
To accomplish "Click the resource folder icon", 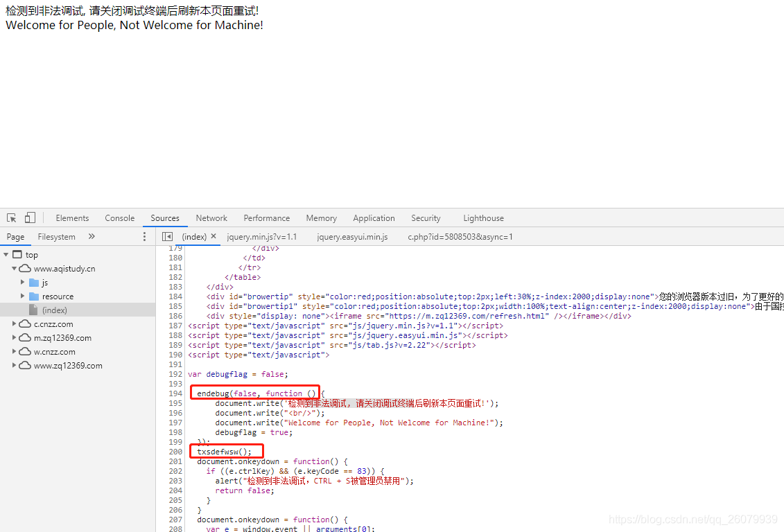I will point(34,296).
